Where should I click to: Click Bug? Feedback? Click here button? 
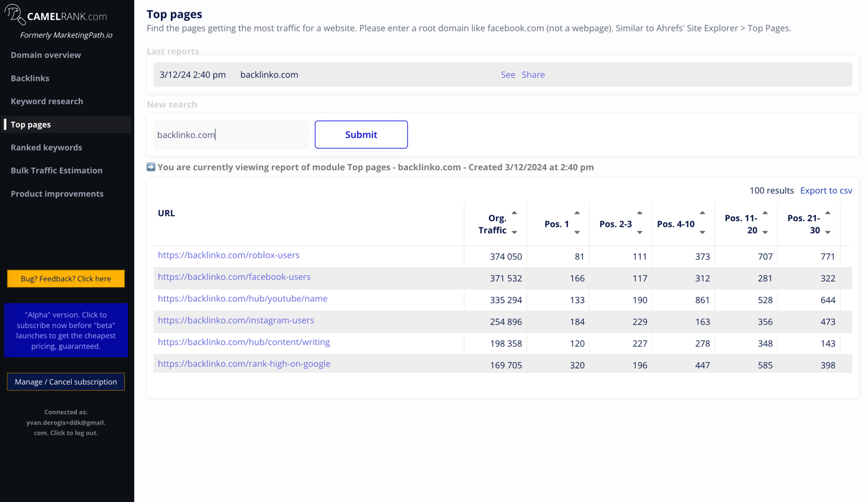66,278
